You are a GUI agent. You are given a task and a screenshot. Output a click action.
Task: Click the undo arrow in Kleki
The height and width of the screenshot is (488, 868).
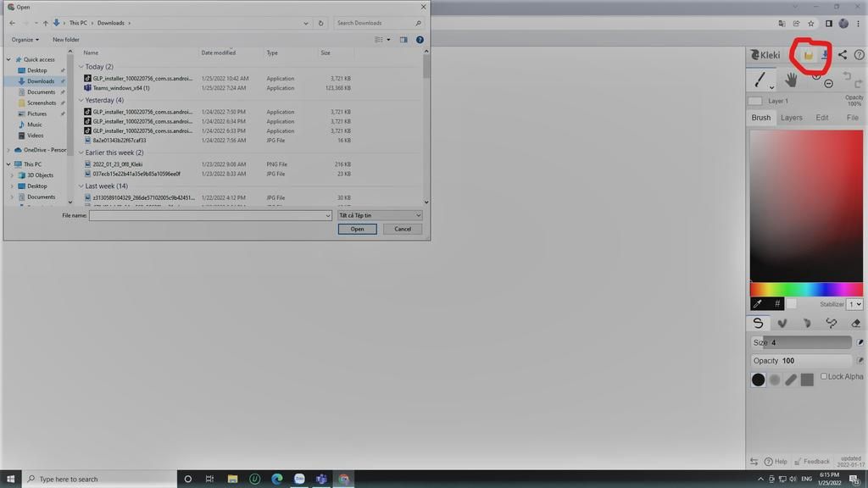(847, 75)
